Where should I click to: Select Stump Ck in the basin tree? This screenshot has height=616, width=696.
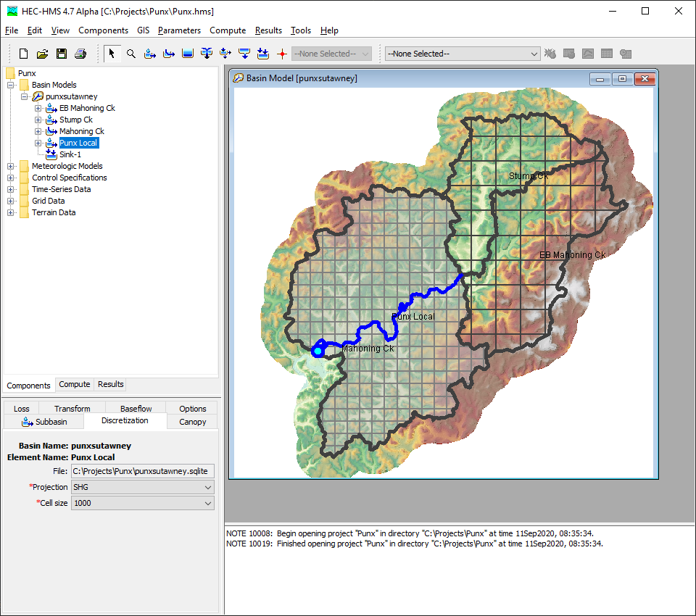(76, 120)
